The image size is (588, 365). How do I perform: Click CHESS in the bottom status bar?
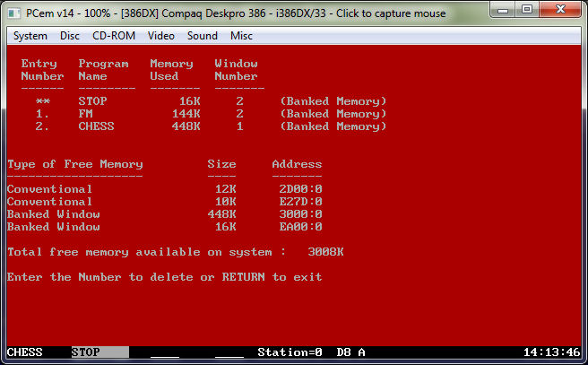[25, 352]
